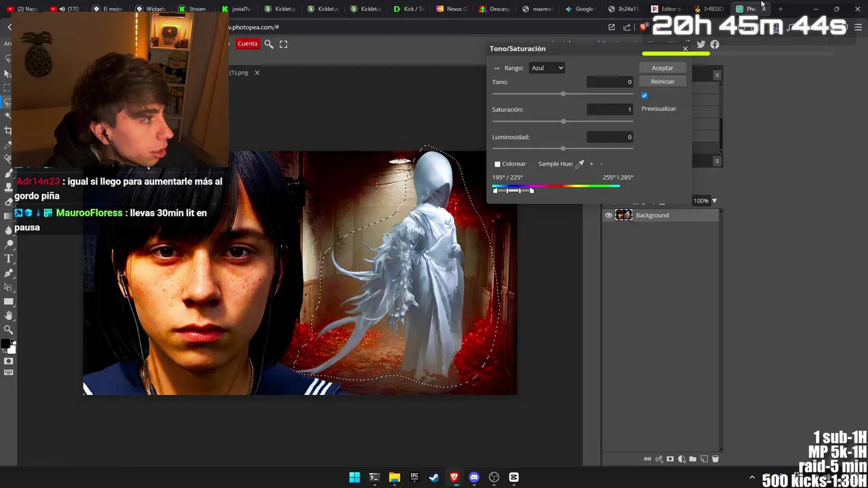Open Epic Games launcher from taskbar
Viewport: 868px width, 488px height.
pyautogui.click(x=414, y=477)
